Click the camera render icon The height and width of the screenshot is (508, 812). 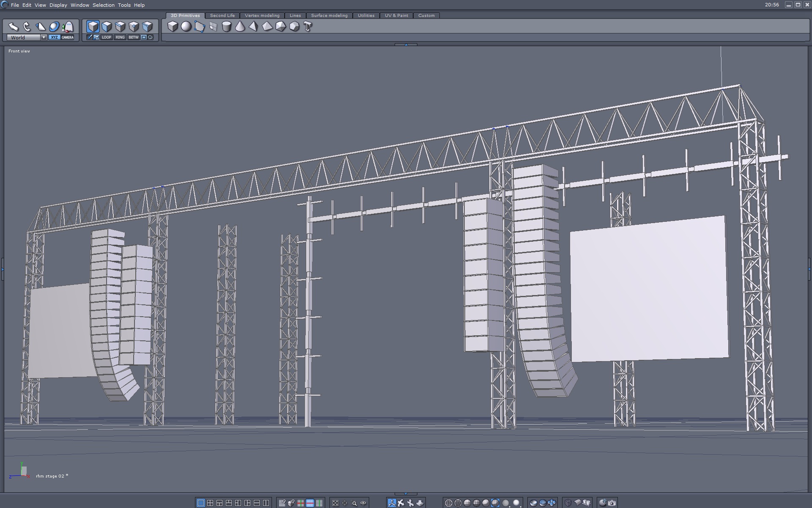[612, 503]
